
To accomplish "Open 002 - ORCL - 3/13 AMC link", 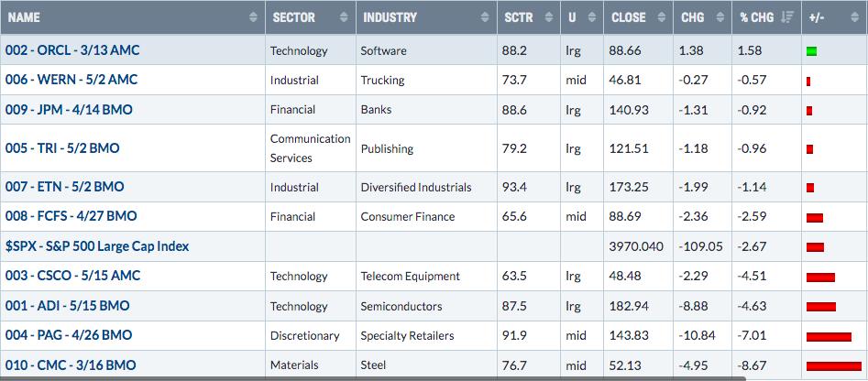I will click(x=72, y=50).
